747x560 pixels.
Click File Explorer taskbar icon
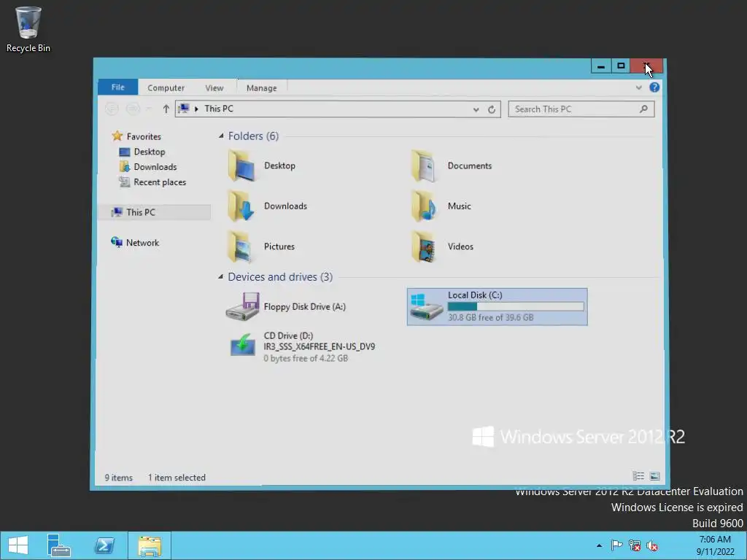150,545
